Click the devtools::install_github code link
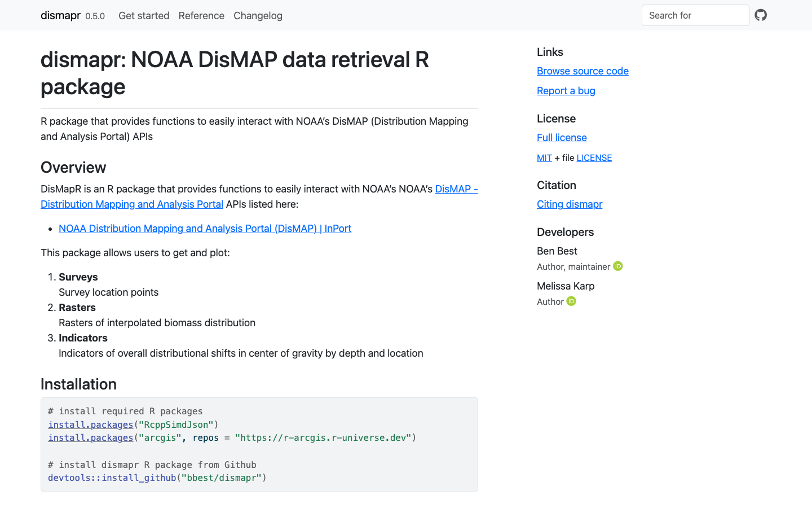Image resolution: width=812 pixels, height=508 pixels. (x=112, y=478)
